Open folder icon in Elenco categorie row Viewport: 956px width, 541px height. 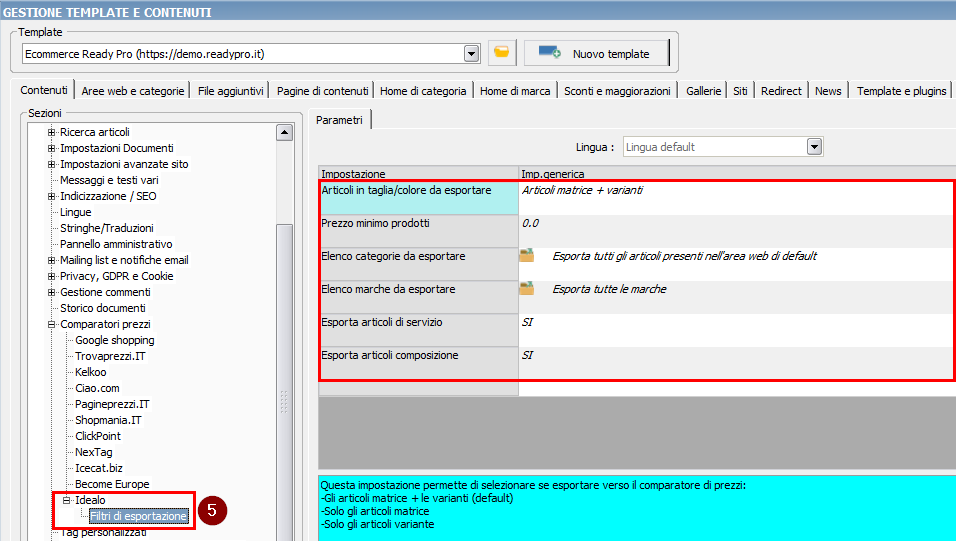[x=527, y=256]
